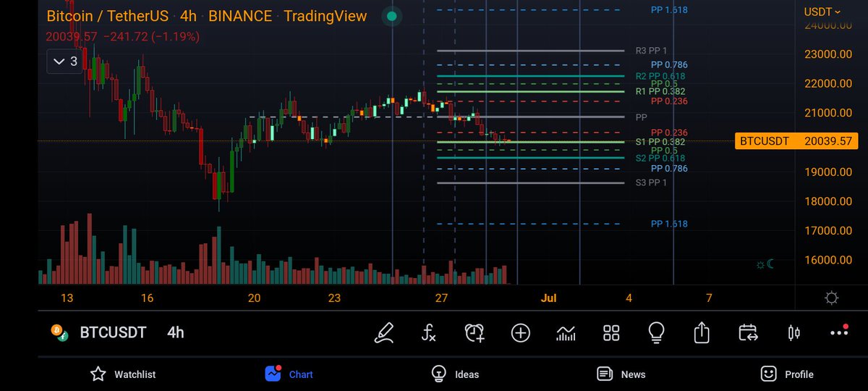Open the Ideas tab

(455, 374)
